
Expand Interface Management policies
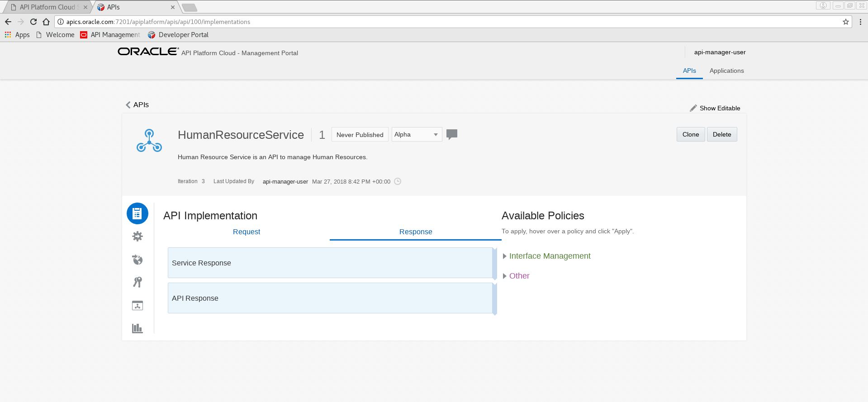550,256
